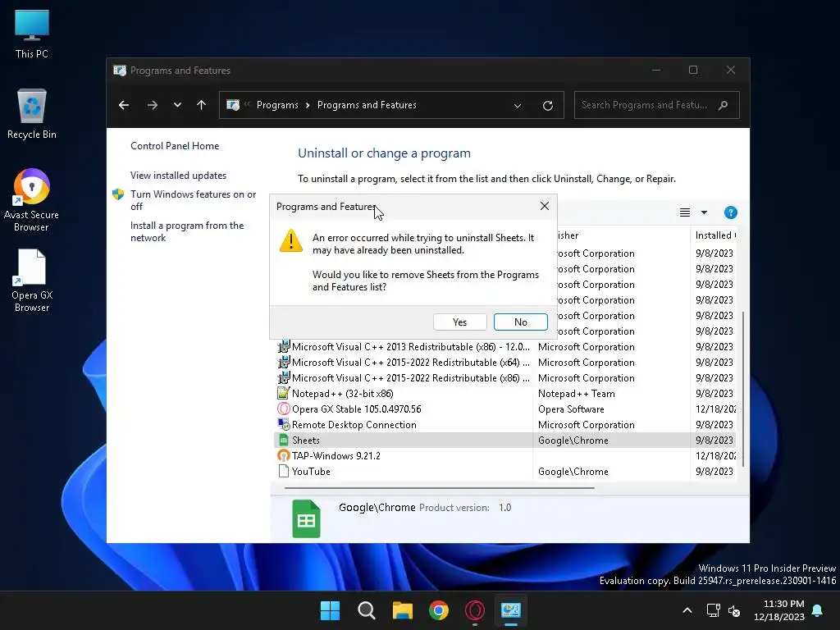Screen dimensions: 840x630
Task: Click Opera Software publisher cell
Action: tap(571, 409)
